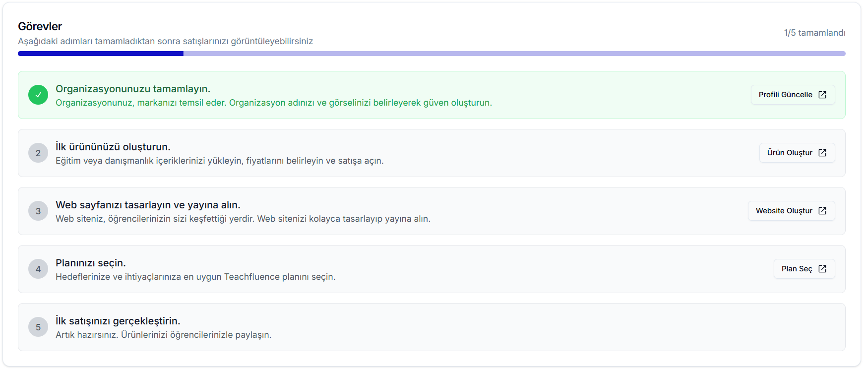Click external-link icon beside Ürün Oluştur
The image size is (868, 371).
click(x=822, y=153)
